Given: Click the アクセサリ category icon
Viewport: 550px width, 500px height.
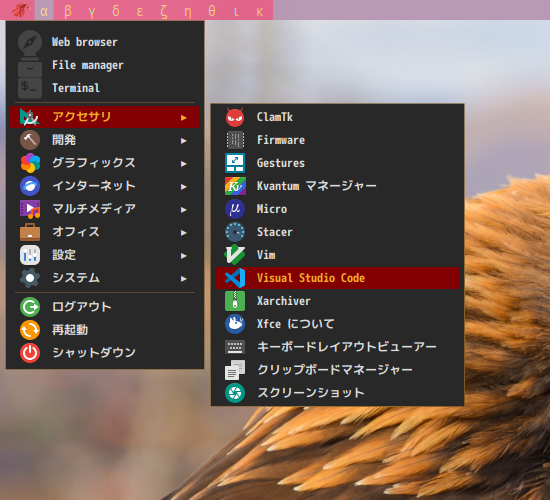Looking at the screenshot, I should pos(30,117).
